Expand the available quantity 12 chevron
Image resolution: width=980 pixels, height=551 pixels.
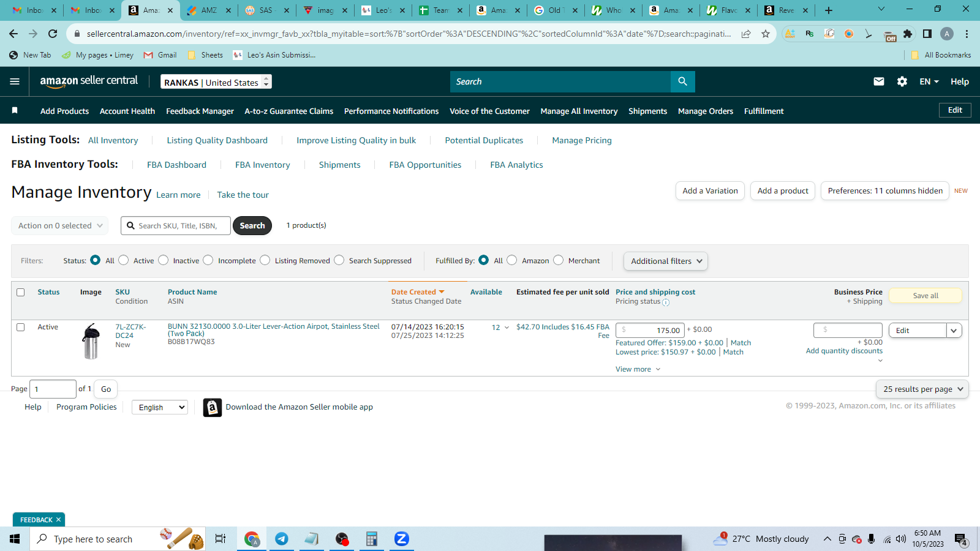507,328
